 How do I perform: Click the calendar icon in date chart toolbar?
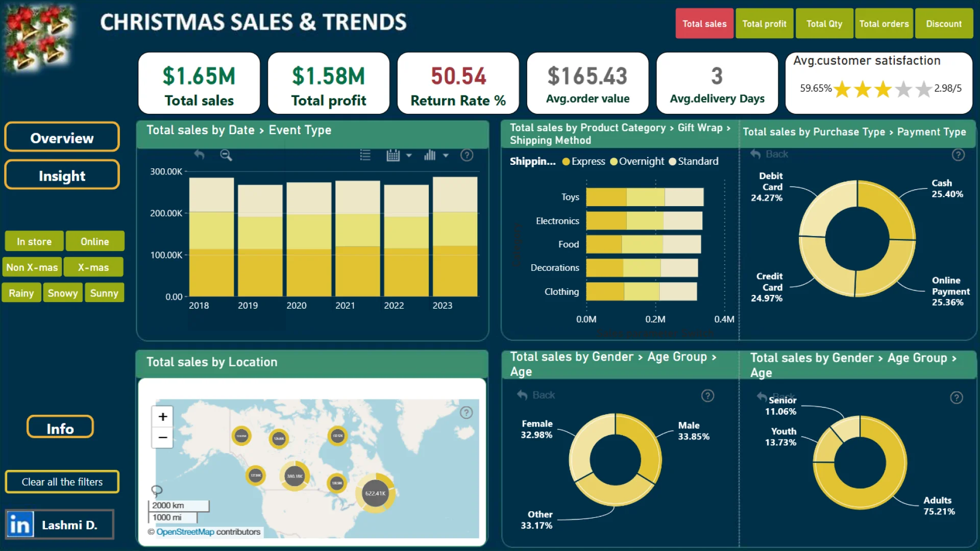tap(393, 155)
